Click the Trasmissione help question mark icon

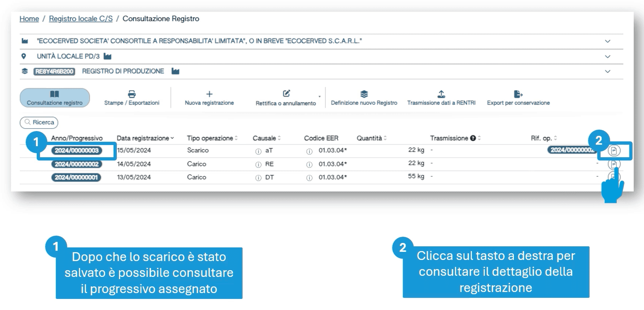click(x=473, y=138)
